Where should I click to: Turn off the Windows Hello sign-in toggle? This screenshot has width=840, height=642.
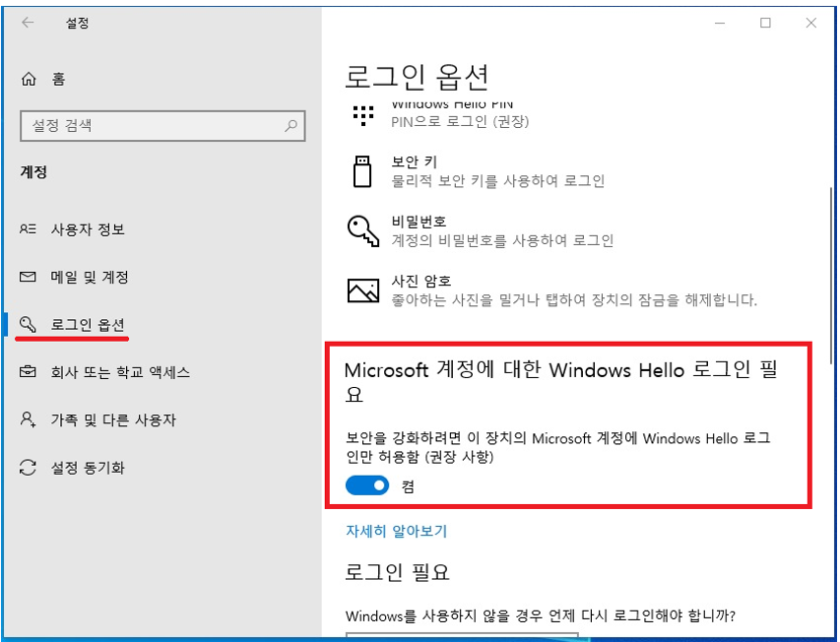(x=367, y=485)
